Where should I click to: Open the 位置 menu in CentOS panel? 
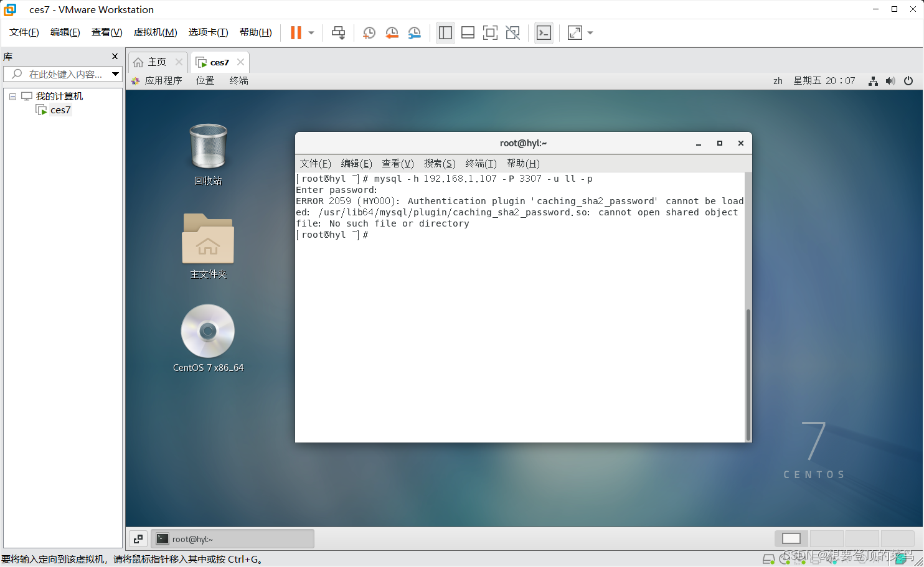pos(205,81)
